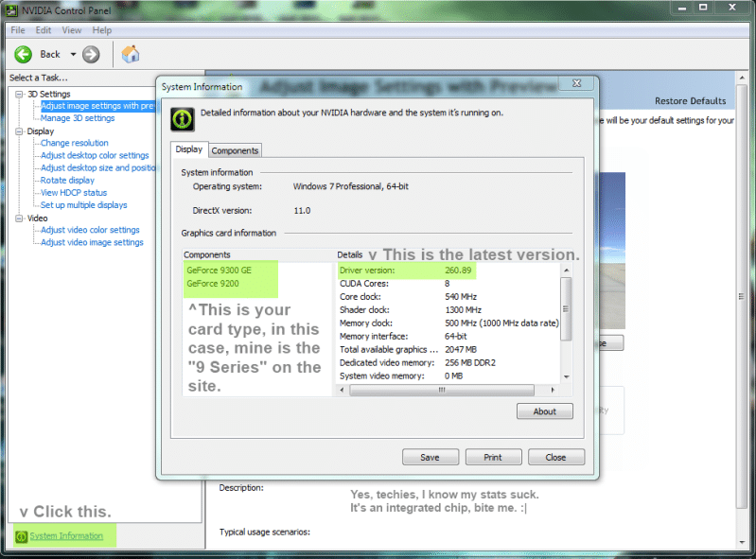This screenshot has height=559, width=756.
Task: Open Adjust desktop size and position
Action: click(x=97, y=167)
